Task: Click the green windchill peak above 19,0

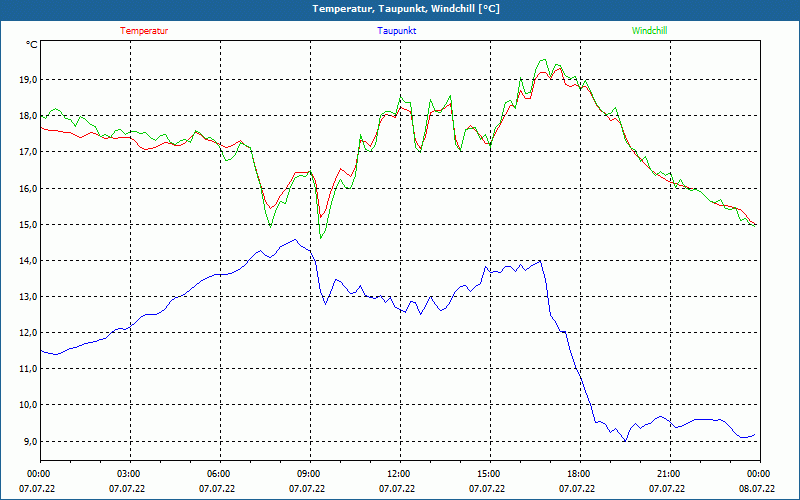Action: point(543,60)
